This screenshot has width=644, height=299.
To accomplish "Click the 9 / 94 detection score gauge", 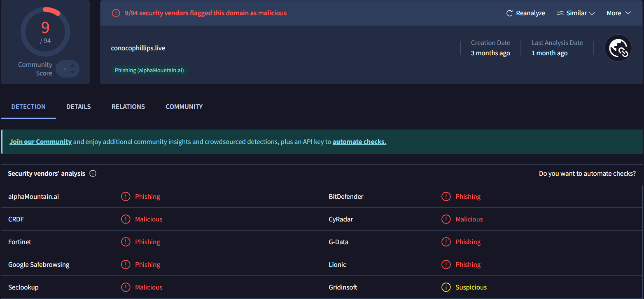I will coord(45,31).
